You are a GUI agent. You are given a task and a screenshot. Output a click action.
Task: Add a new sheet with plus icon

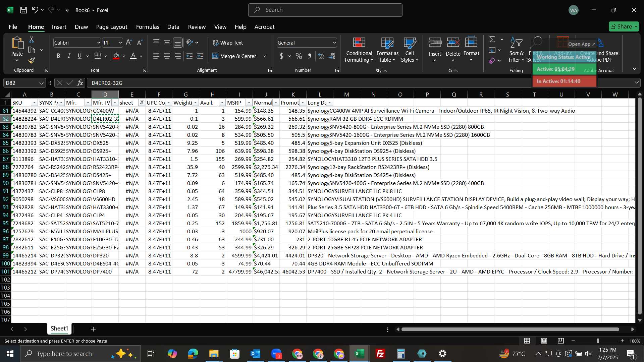click(x=94, y=329)
